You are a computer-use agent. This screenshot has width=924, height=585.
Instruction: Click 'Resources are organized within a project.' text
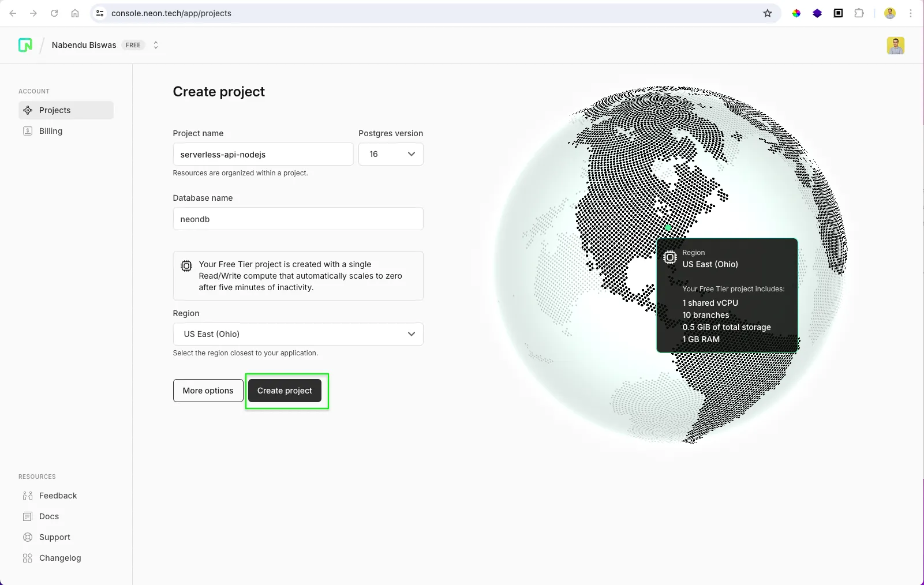[x=240, y=173]
